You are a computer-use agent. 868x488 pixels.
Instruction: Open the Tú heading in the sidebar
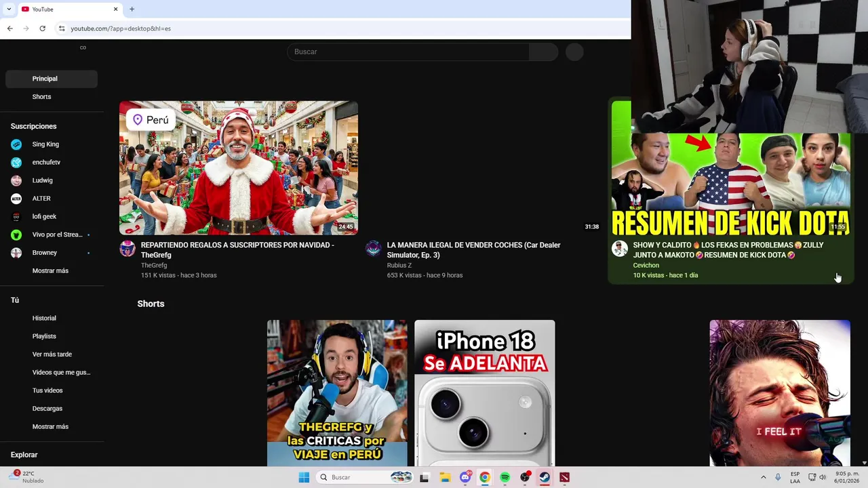point(15,300)
